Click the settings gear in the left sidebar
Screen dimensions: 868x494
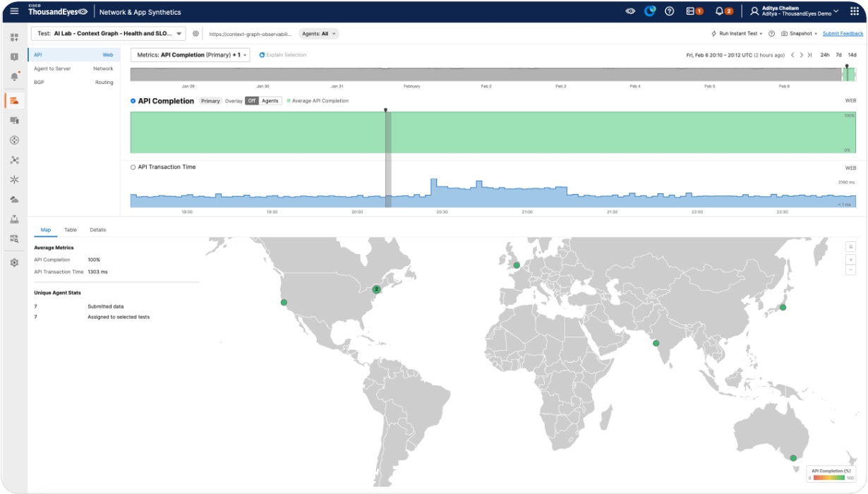13,262
